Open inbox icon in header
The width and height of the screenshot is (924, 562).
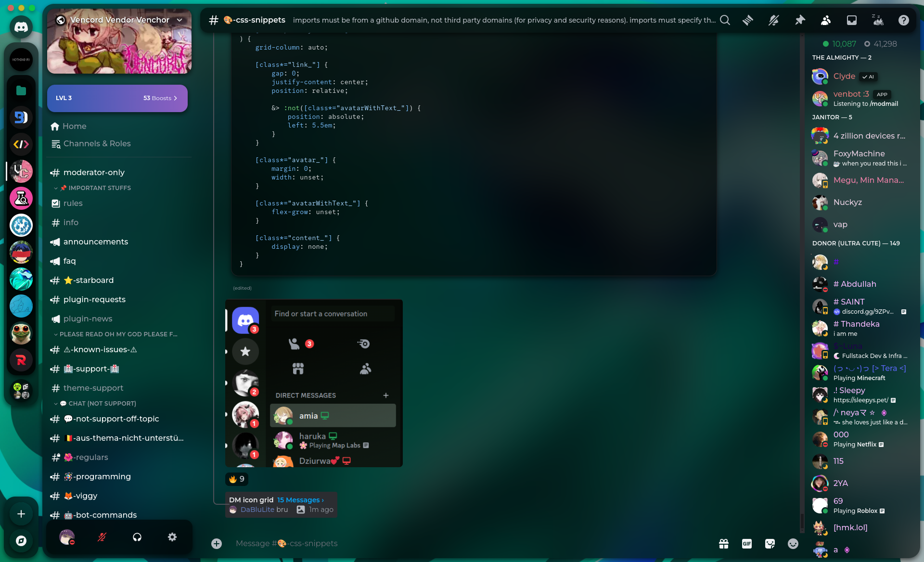(852, 20)
